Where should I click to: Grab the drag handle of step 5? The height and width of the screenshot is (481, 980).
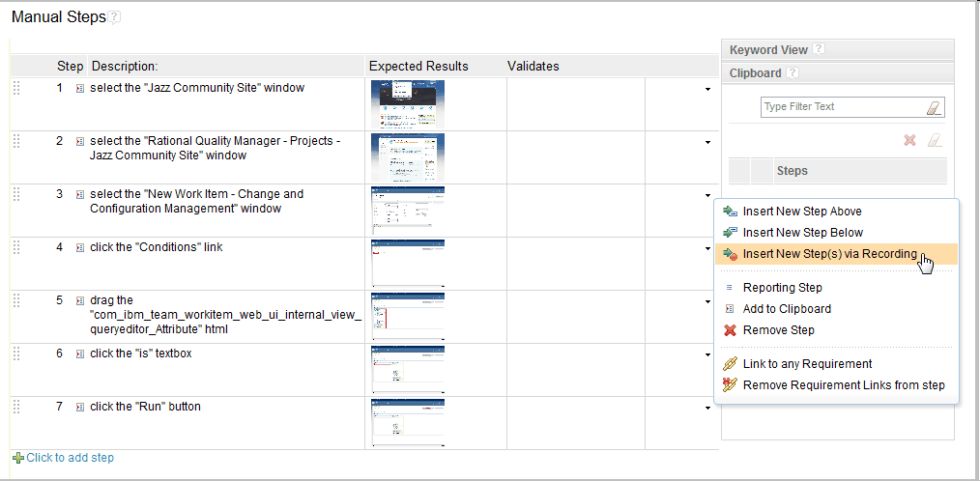point(16,300)
